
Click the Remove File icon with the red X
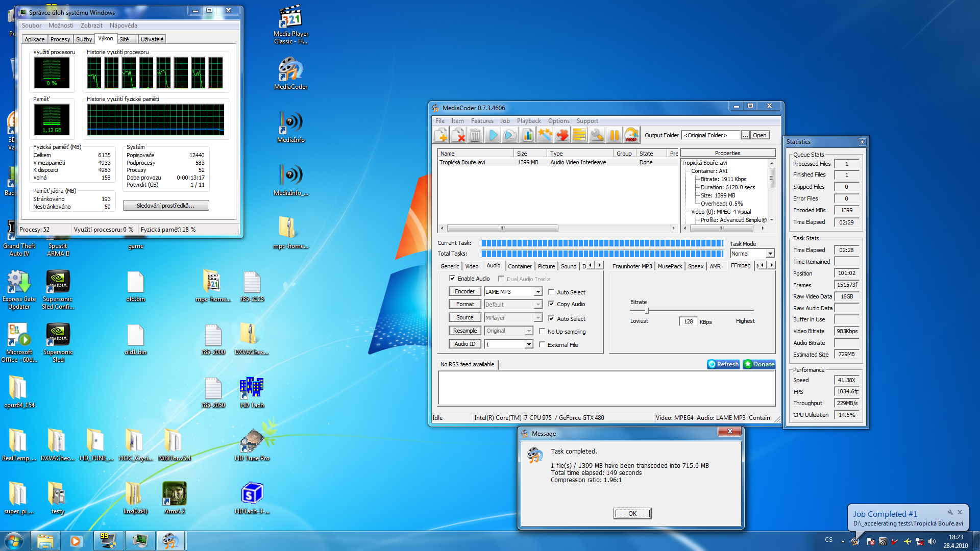click(458, 135)
